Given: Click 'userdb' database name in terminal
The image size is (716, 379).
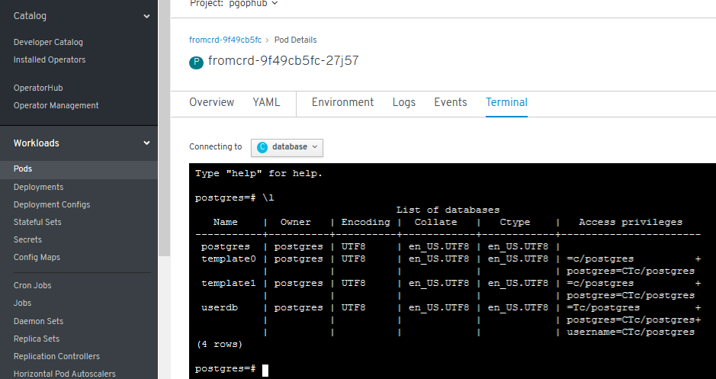Looking at the screenshot, I should tap(220, 308).
